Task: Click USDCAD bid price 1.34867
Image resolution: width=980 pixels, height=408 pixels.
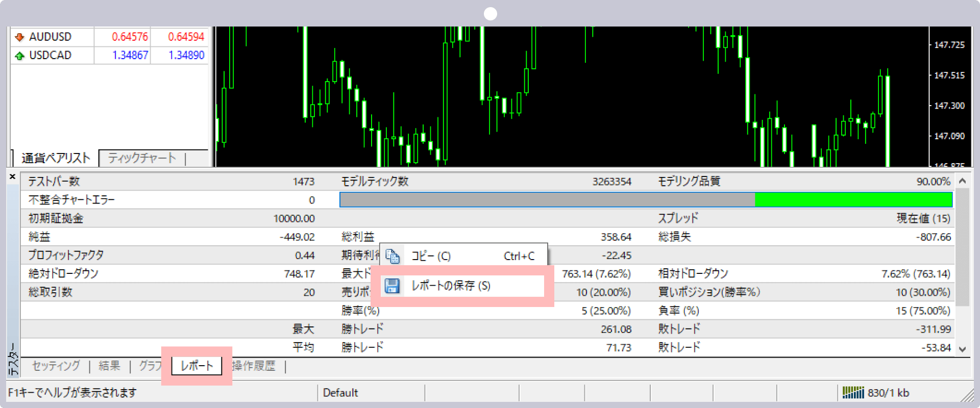Action: point(130,55)
